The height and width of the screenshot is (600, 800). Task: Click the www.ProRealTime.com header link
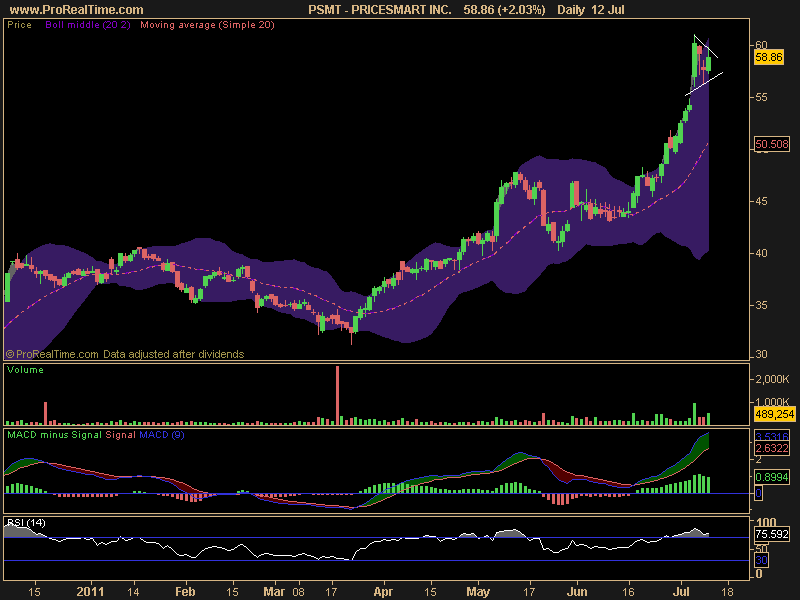point(77,10)
